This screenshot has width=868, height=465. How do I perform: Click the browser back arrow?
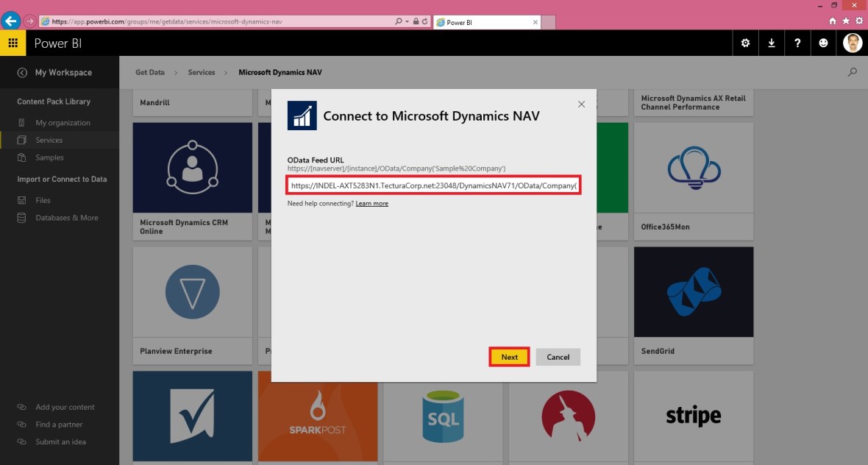10,21
